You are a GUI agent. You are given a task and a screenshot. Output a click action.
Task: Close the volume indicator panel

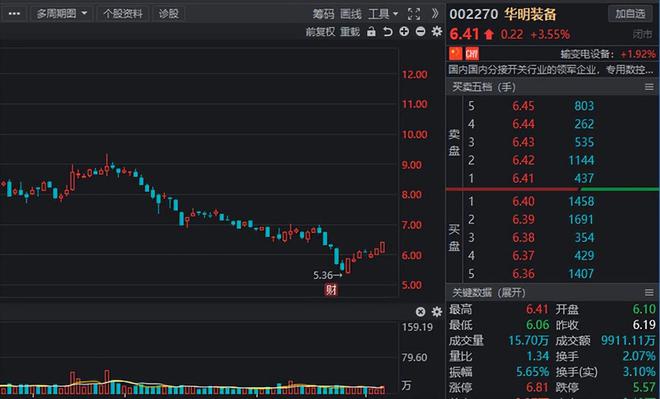click(x=420, y=312)
